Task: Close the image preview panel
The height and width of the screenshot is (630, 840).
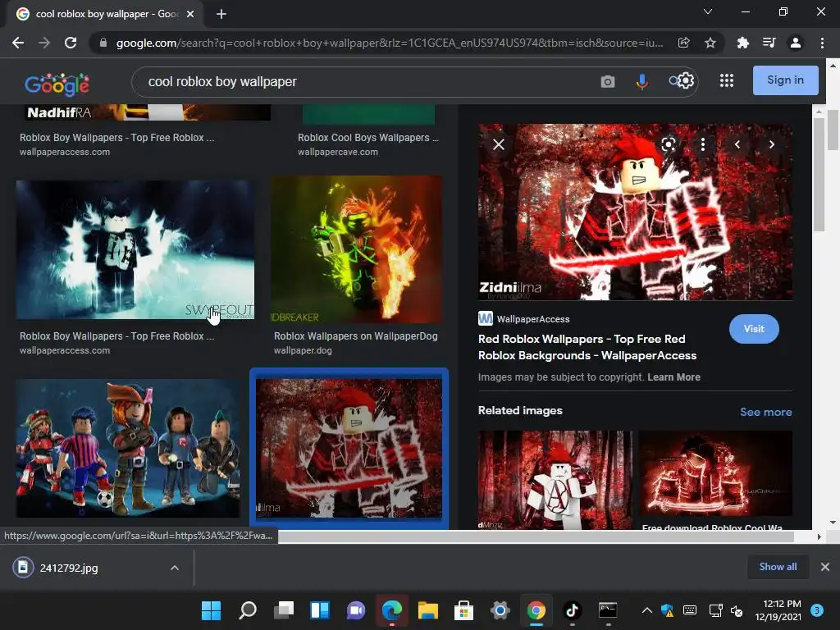Action: 498,144
